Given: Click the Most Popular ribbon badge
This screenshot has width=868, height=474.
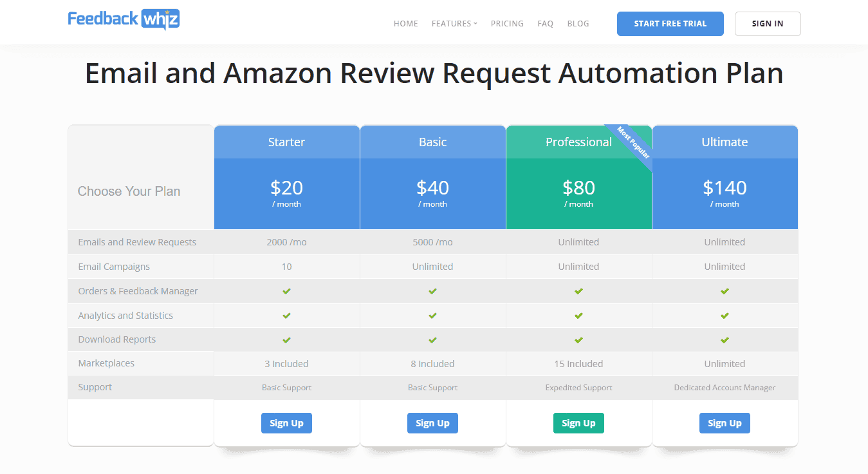Looking at the screenshot, I should [x=634, y=143].
